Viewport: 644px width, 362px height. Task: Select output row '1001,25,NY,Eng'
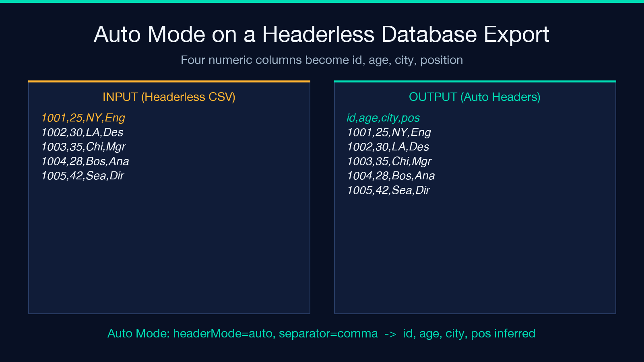(389, 132)
